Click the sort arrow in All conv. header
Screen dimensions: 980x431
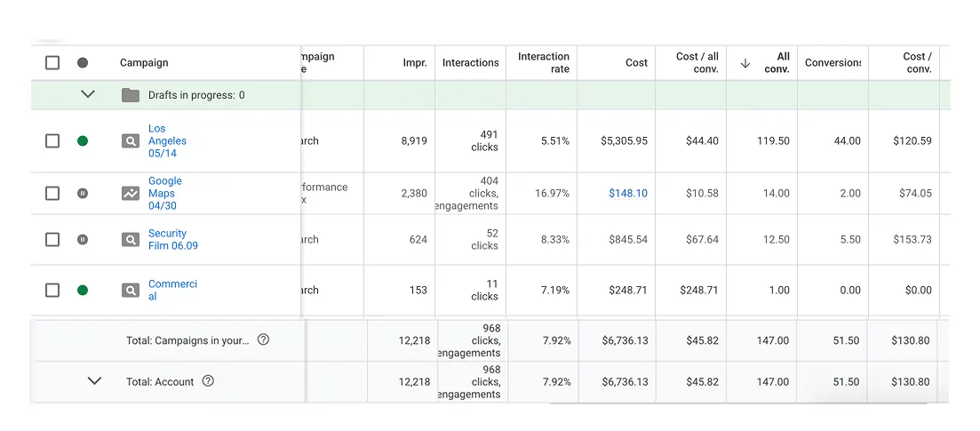pos(745,62)
